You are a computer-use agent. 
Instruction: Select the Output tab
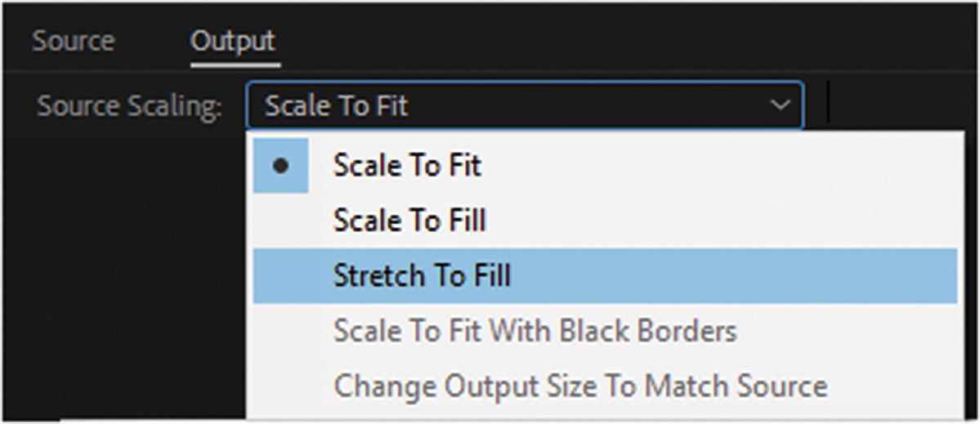[x=233, y=42]
